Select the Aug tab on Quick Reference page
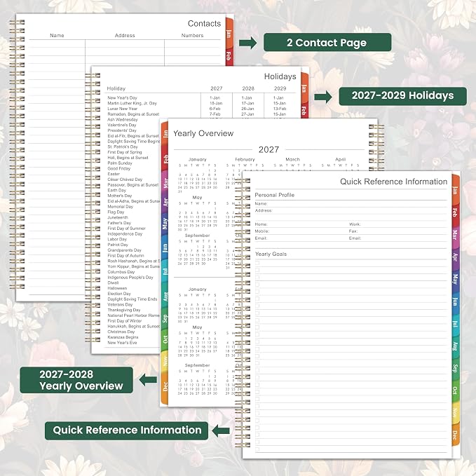The width and height of the screenshot is (476, 476). 456,346
